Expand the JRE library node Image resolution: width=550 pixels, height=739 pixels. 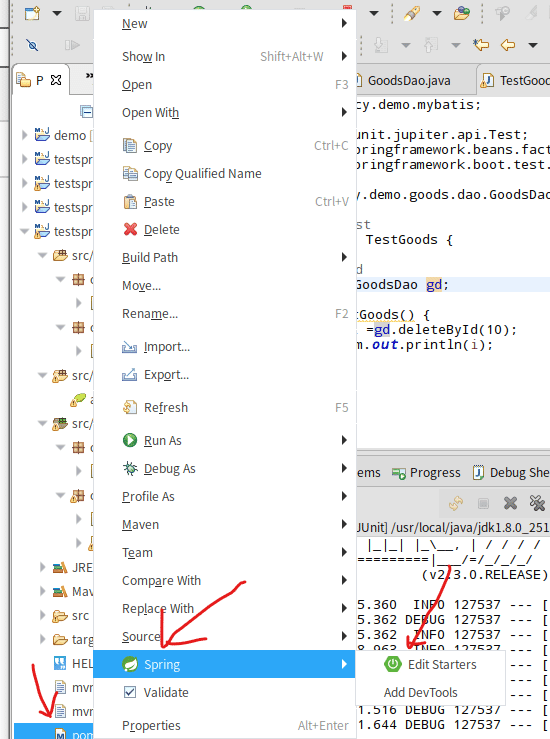(x=43, y=567)
